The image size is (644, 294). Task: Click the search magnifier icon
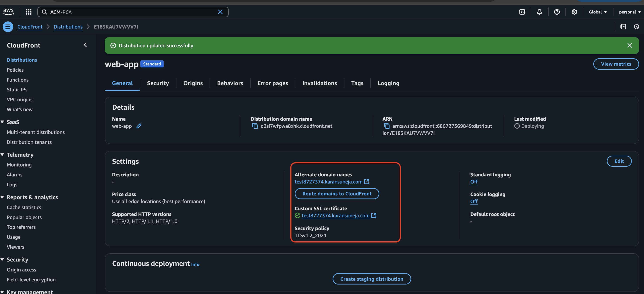44,12
